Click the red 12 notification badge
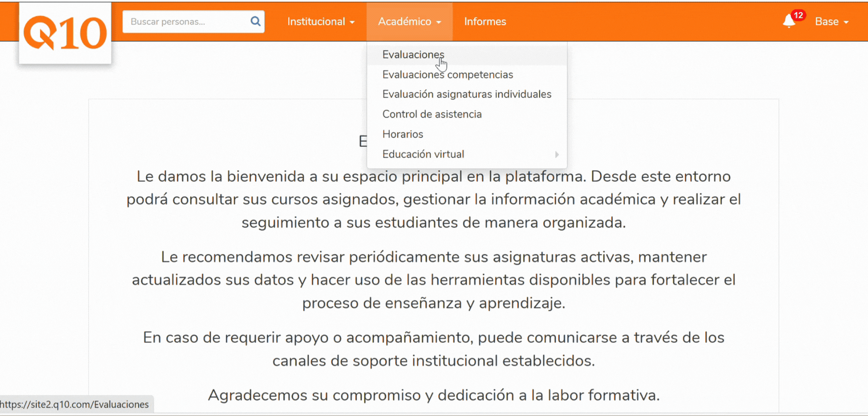Viewport: 868px width, 416px height. [798, 15]
